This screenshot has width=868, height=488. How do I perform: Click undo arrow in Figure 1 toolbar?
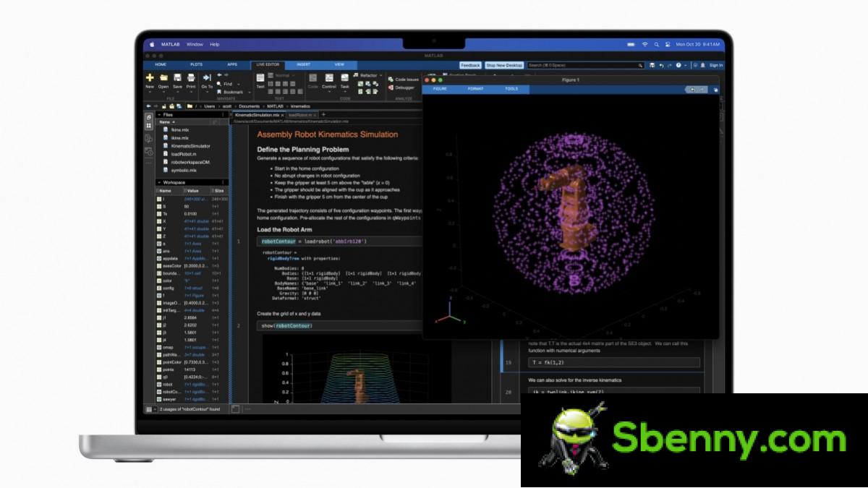coord(693,89)
